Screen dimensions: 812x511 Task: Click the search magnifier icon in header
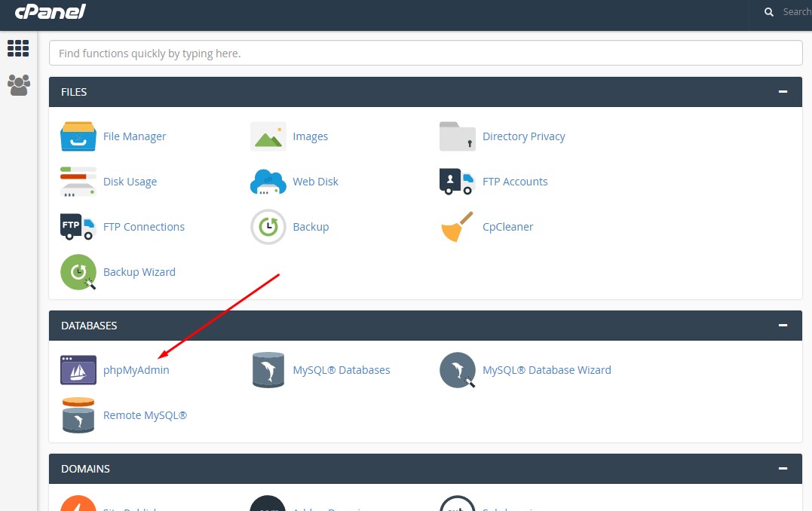point(769,12)
